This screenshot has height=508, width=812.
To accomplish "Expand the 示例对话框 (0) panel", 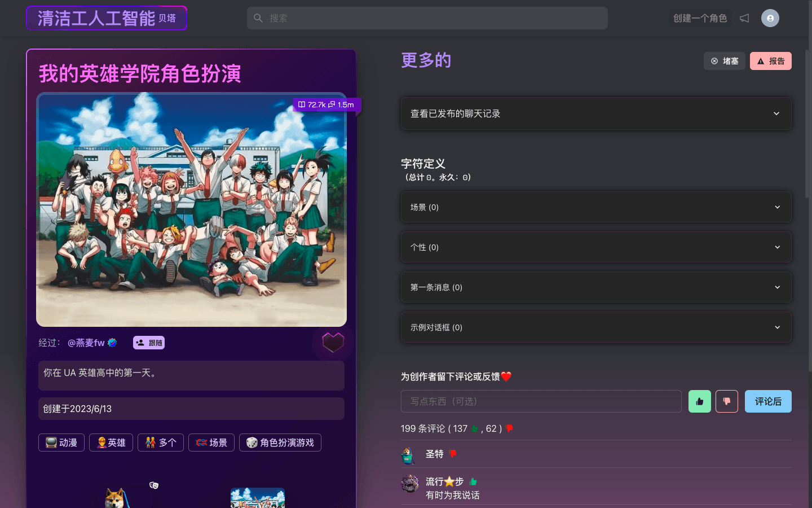I will click(x=596, y=327).
